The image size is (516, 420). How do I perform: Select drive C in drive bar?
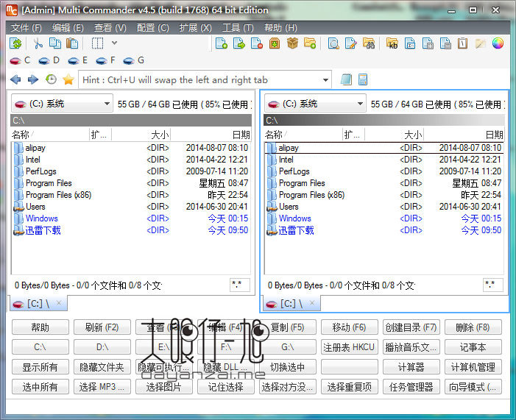(20, 60)
